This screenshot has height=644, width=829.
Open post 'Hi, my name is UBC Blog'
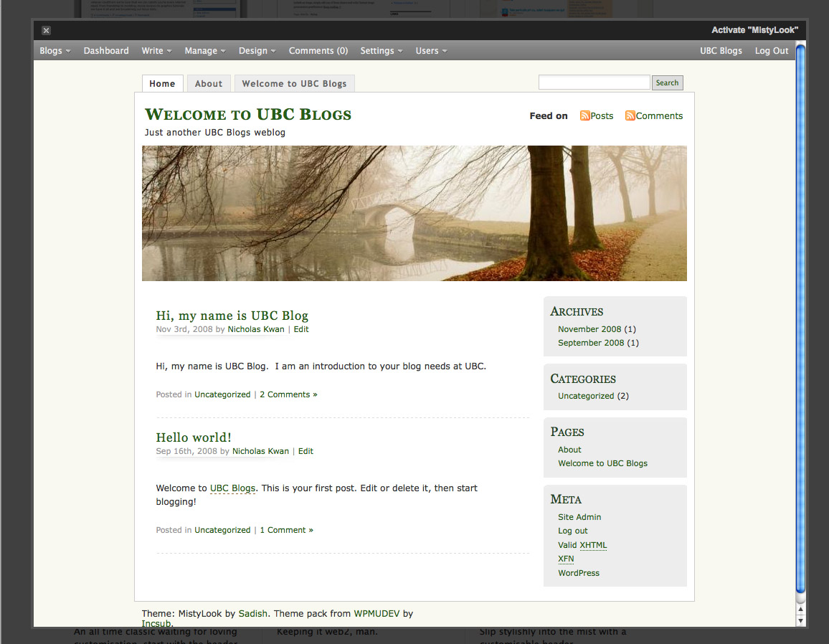tap(232, 316)
